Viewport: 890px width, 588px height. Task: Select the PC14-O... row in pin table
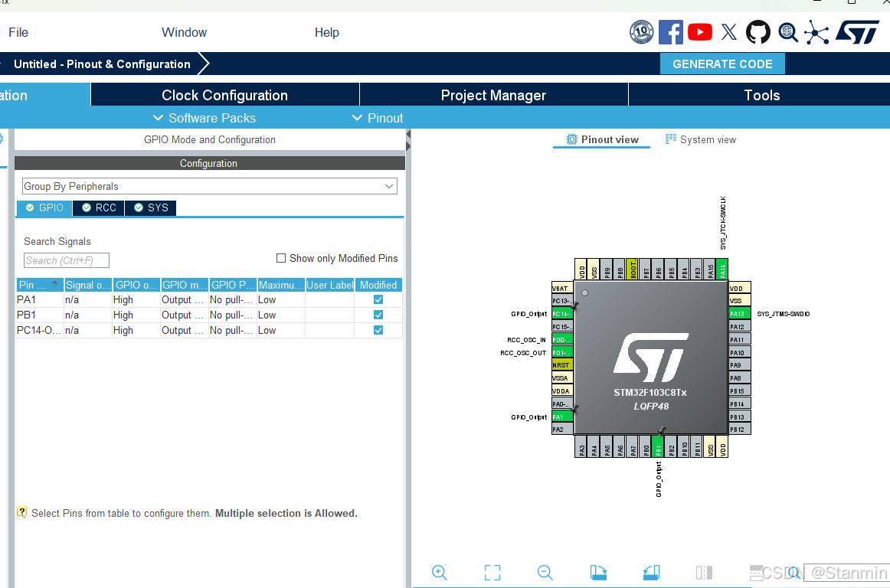[x=209, y=330]
